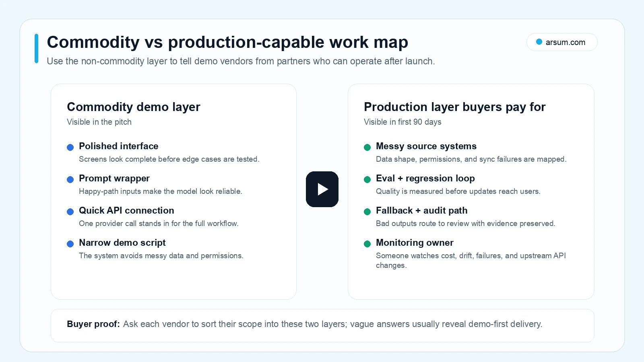Viewport: 644px width, 362px height.
Task: Click the green bullet beside Monitoring owner
Action: pos(367,244)
